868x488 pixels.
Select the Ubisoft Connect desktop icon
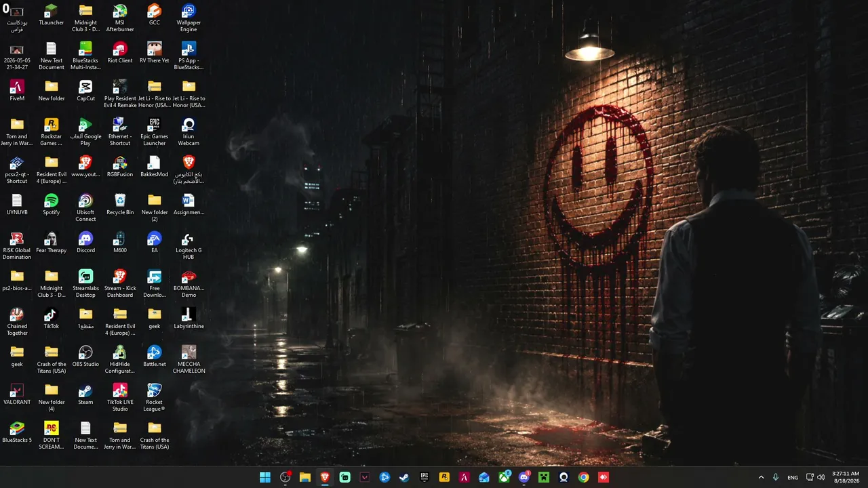click(x=85, y=208)
